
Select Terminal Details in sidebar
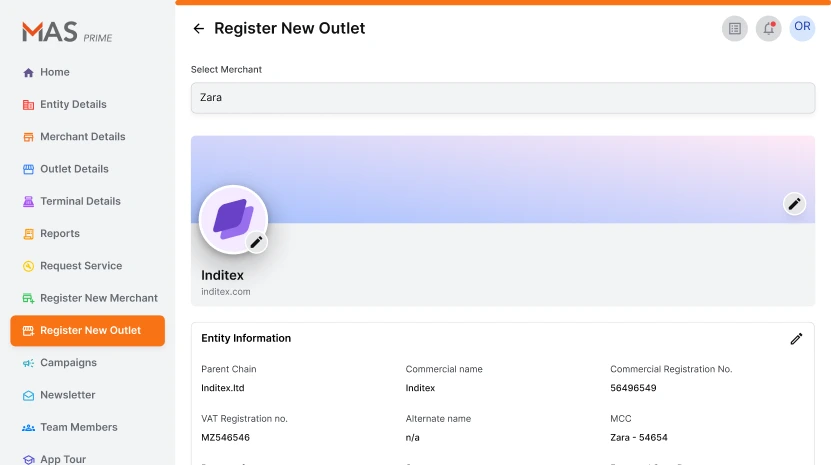[x=80, y=201]
